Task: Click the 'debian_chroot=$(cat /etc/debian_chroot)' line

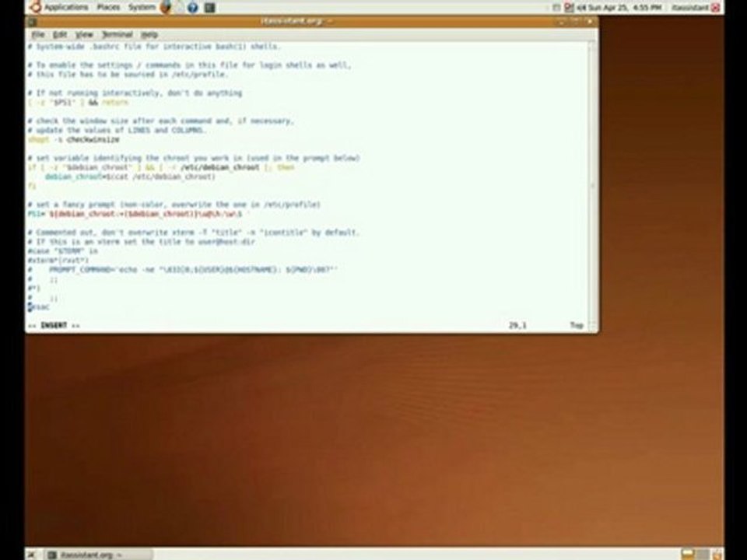Action: 130,177
